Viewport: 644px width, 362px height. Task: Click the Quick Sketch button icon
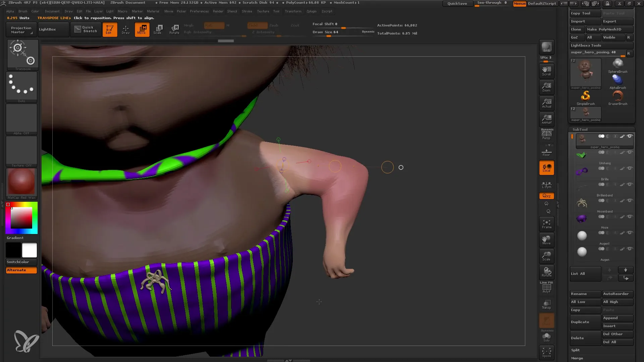coord(77,29)
